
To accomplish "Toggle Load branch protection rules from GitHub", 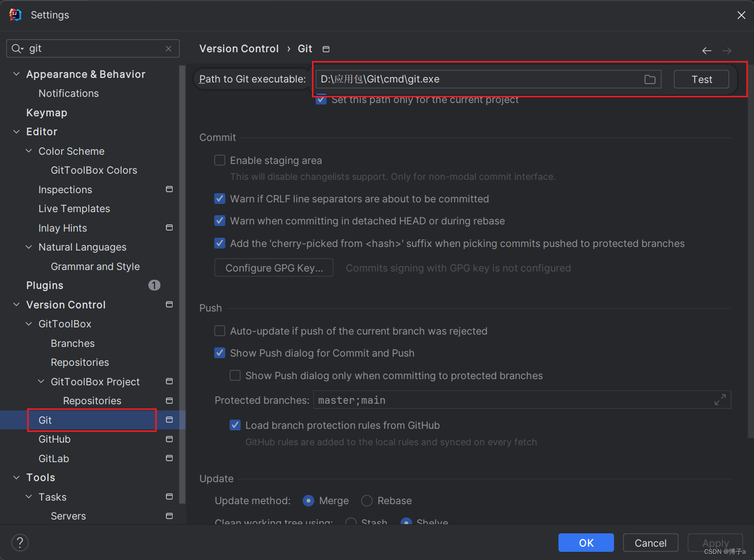I will pos(235,425).
